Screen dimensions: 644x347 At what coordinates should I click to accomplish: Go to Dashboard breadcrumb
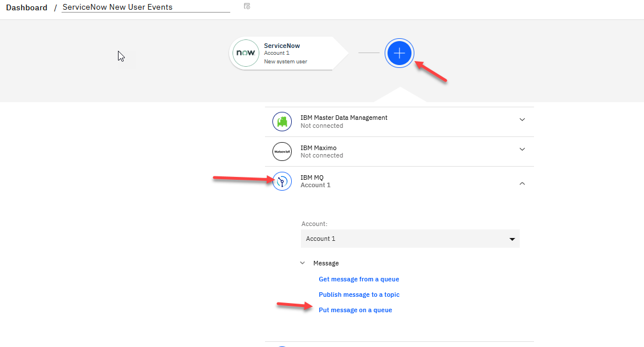click(x=27, y=8)
